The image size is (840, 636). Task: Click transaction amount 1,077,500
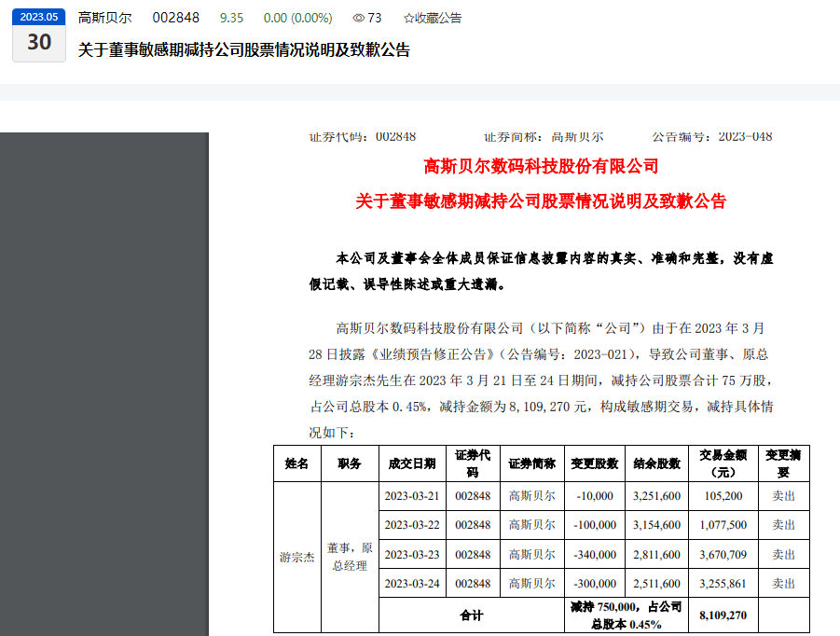(x=723, y=525)
